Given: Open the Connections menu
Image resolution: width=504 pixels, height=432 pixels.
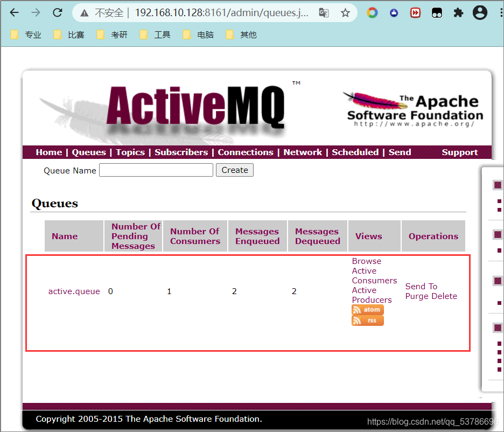Looking at the screenshot, I should coord(246,152).
